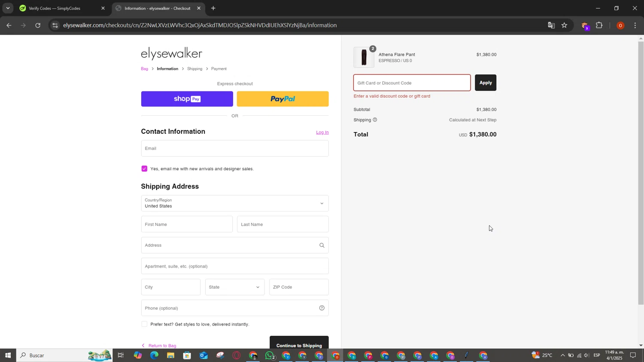Screen dimensions: 644x362
Task: Go to Bag breadcrumb link
Action: coord(145,69)
